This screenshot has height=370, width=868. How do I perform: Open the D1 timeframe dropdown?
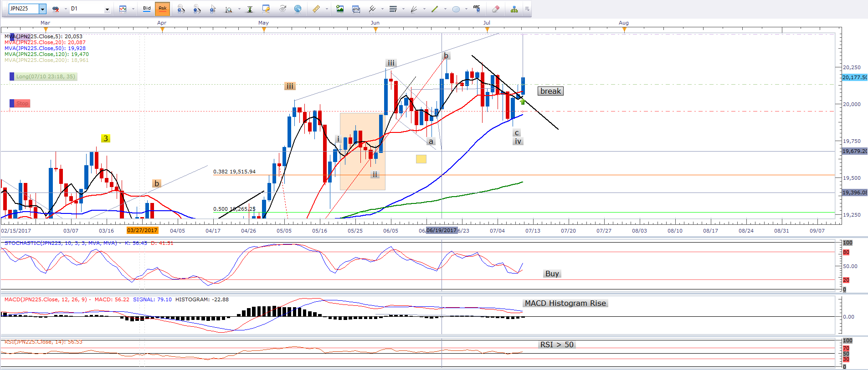pyautogui.click(x=107, y=9)
